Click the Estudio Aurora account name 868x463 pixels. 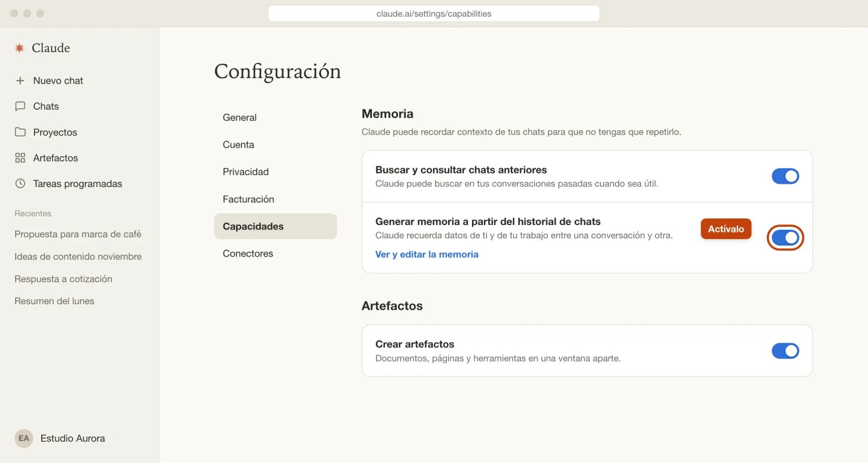(x=73, y=438)
